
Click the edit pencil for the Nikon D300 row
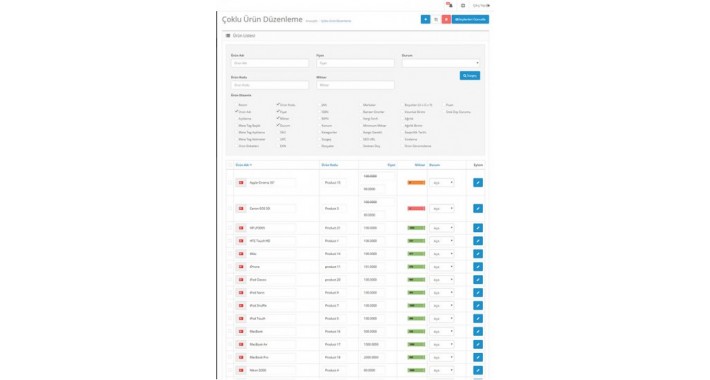pos(478,370)
